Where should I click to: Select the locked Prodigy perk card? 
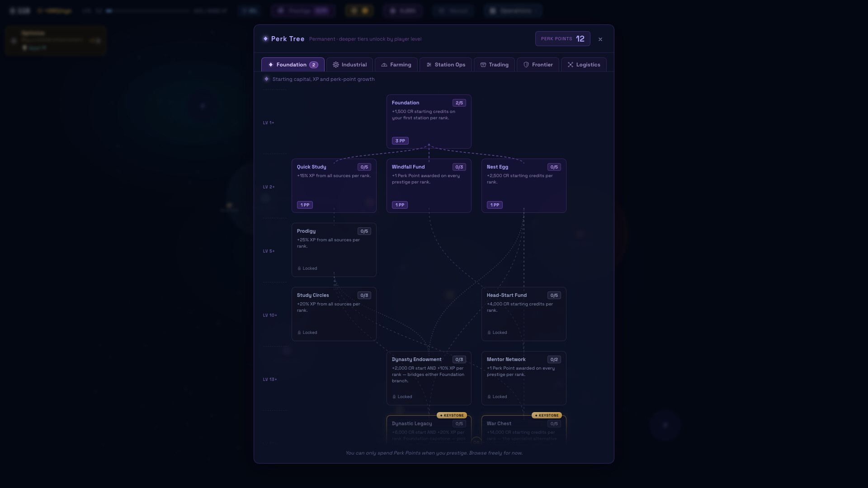coord(334,250)
